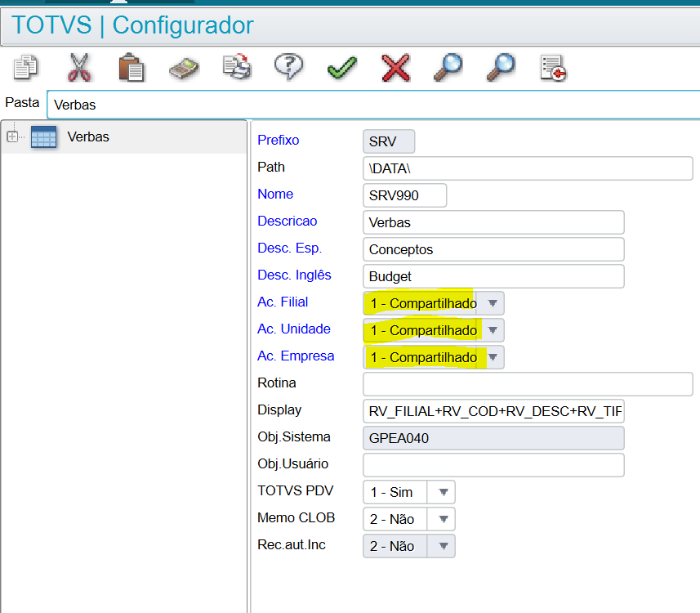Click the Copy documents toolbar icon
Viewport: 700px width, 613px height.
tap(26, 68)
